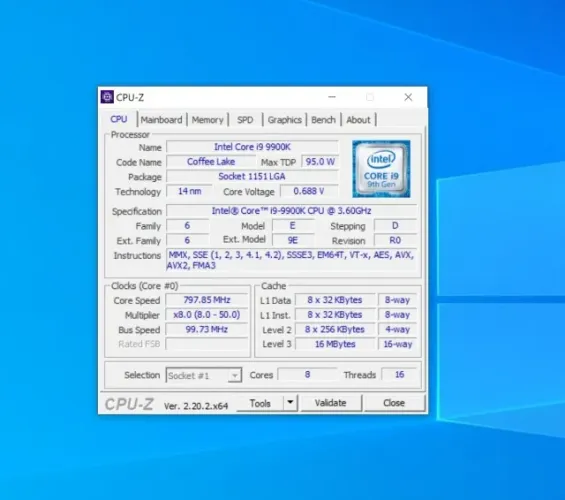Click the Socket 1151 LGA package value
The height and width of the screenshot is (500, 565).
click(x=252, y=177)
